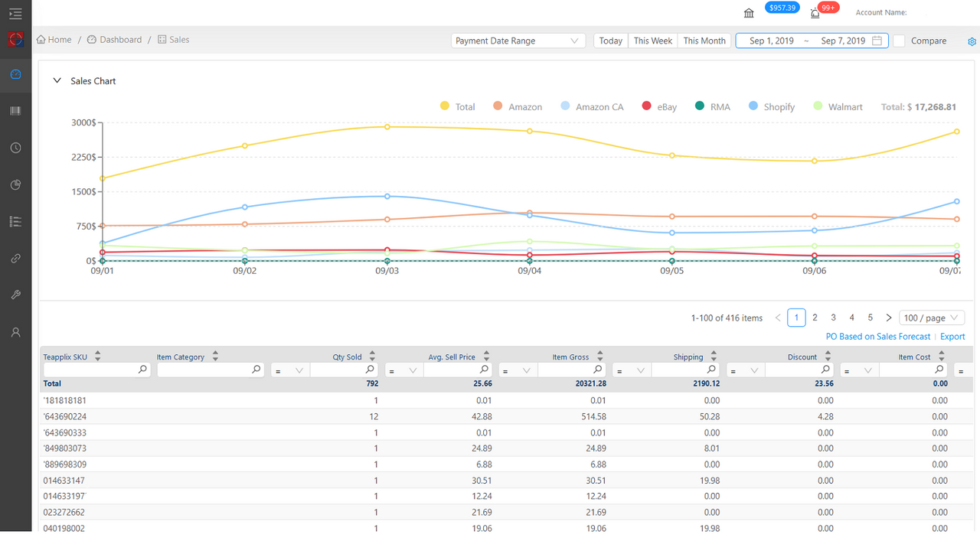Viewport: 980px width, 551px height.
Task: Click the Export link above the table
Action: pyautogui.click(x=952, y=336)
